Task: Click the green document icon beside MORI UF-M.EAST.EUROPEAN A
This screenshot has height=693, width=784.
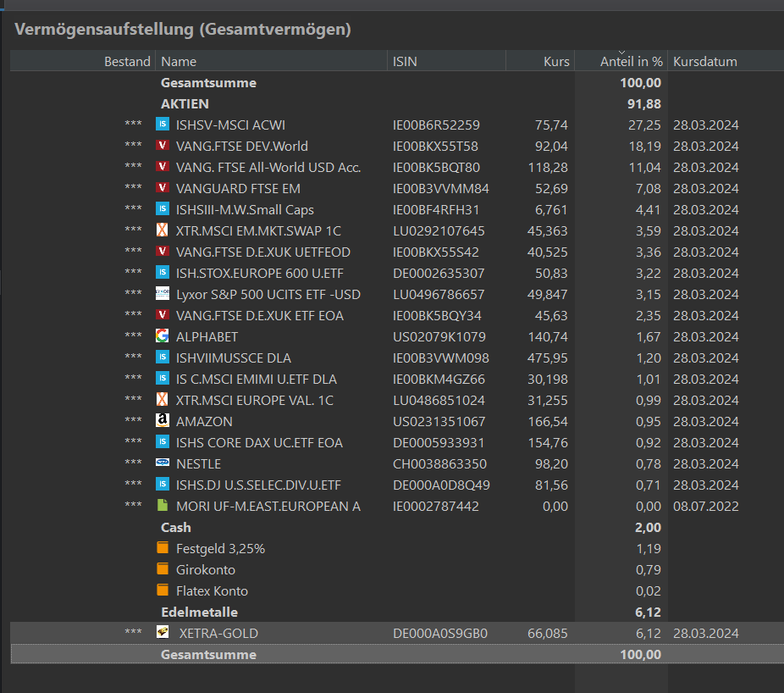Action: (163, 506)
